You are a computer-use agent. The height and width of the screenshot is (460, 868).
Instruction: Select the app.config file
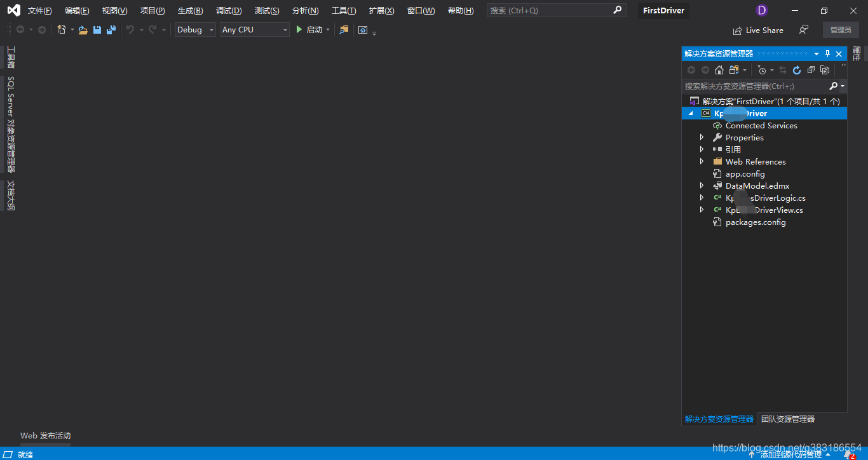[x=745, y=173]
